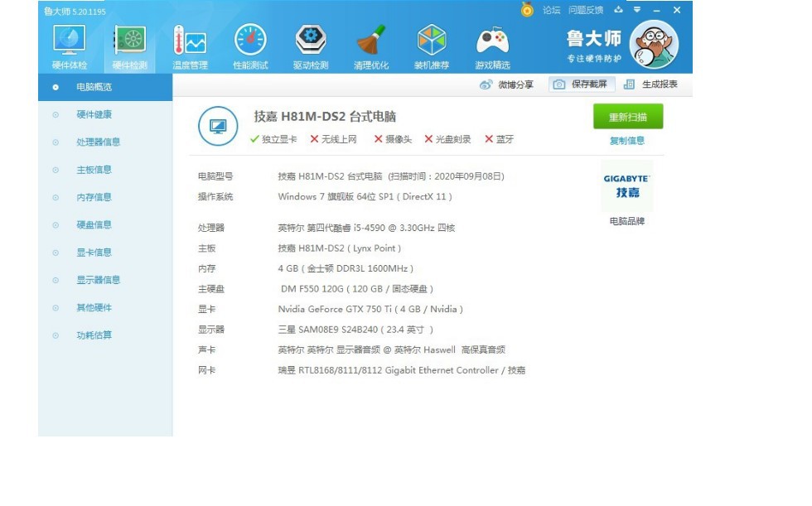Screen dimensions: 812x506
Task: Select 电脑概览 sidebar item
Action: tap(105, 87)
